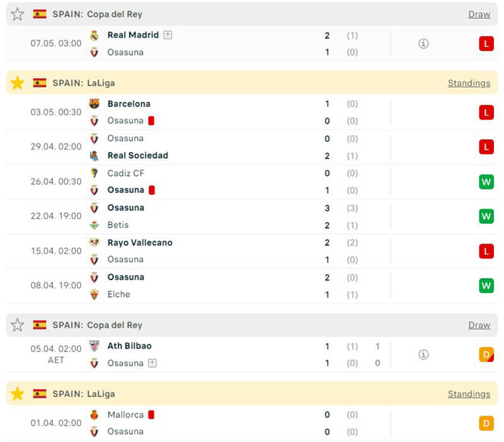
Task: Click the info icon on Ath Bilbao match
Action: 423,354
